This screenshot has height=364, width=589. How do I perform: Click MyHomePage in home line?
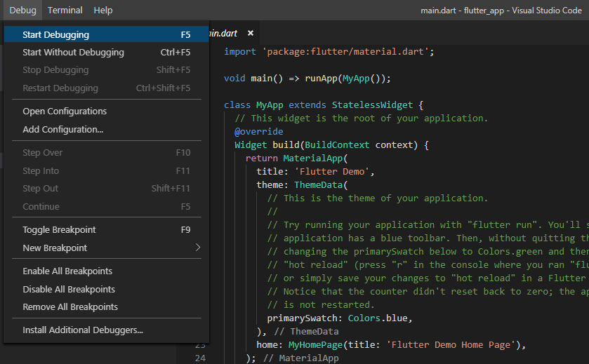coord(315,345)
